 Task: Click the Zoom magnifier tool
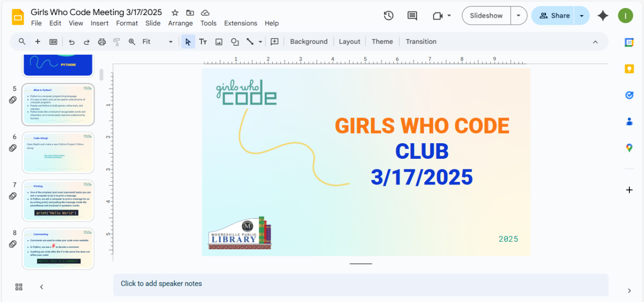(132, 42)
